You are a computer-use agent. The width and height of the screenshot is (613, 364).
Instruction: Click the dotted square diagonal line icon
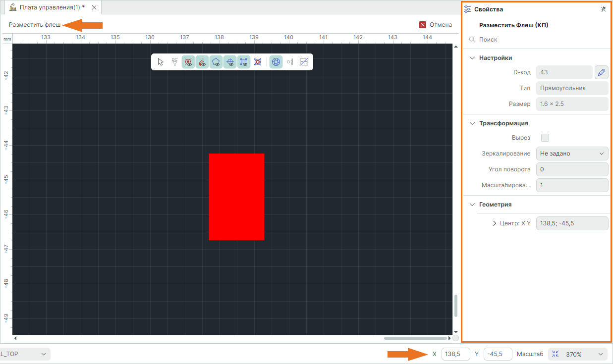[304, 62]
